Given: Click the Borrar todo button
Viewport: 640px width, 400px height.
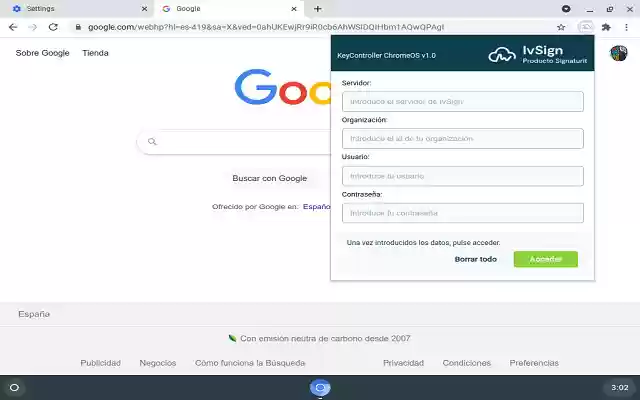Looking at the screenshot, I should click(476, 259).
